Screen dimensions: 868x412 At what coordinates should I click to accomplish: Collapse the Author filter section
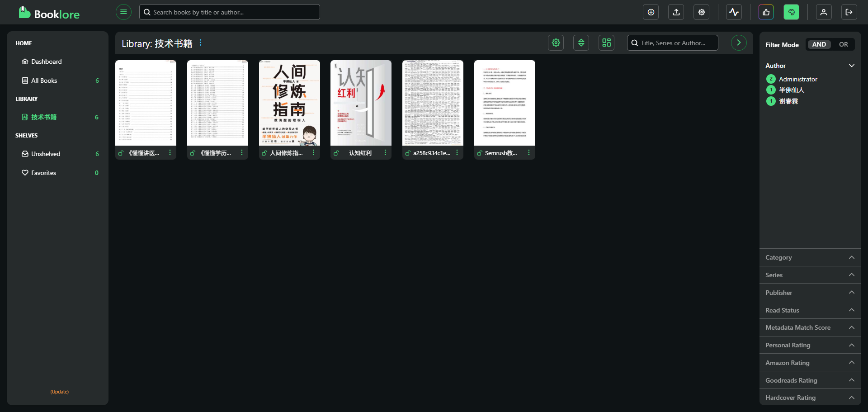810,66
